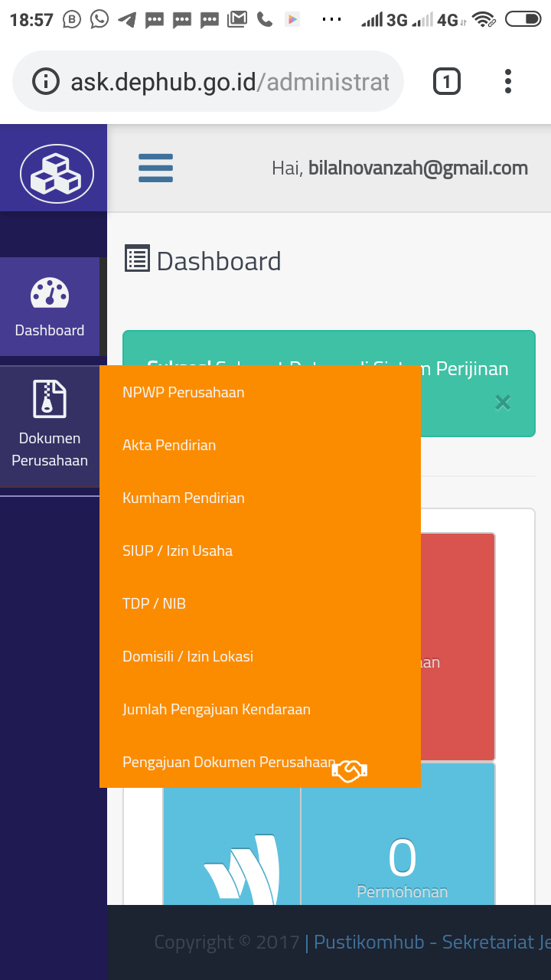
Task: Click site info icon in address bar
Action: 46,81
